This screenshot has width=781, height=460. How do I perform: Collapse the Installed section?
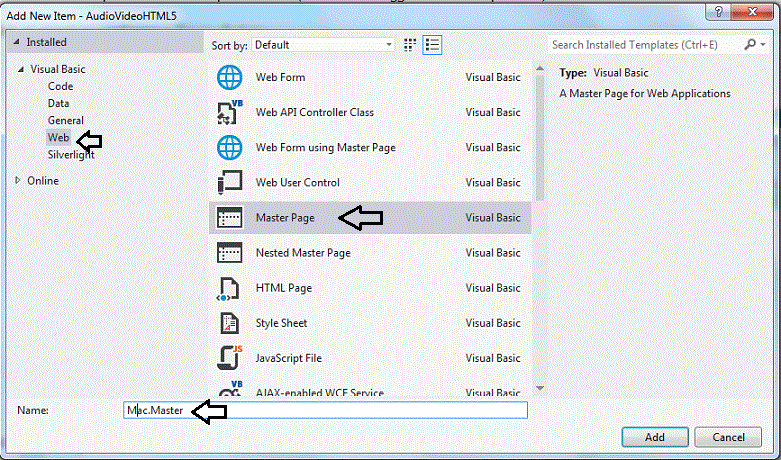[x=16, y=43]
